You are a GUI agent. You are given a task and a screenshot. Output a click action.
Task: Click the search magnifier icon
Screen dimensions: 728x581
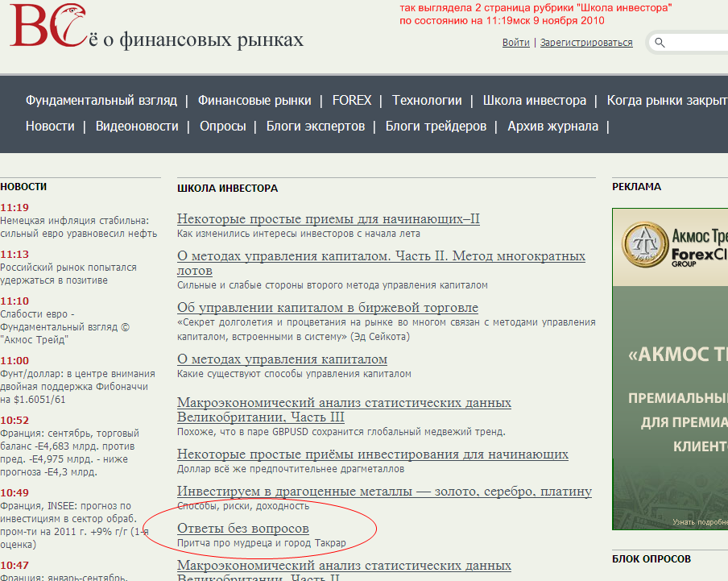tap(660, 43)
